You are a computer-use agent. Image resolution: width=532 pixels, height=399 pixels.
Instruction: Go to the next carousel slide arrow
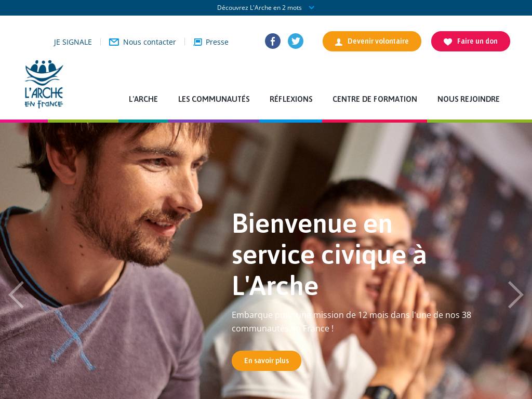515,295
